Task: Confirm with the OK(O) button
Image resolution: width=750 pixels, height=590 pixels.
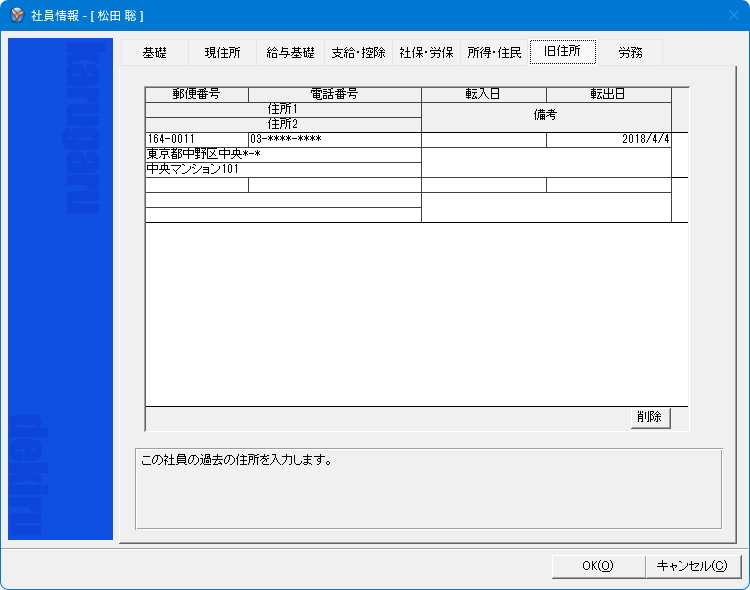Action: click(597, 566)
